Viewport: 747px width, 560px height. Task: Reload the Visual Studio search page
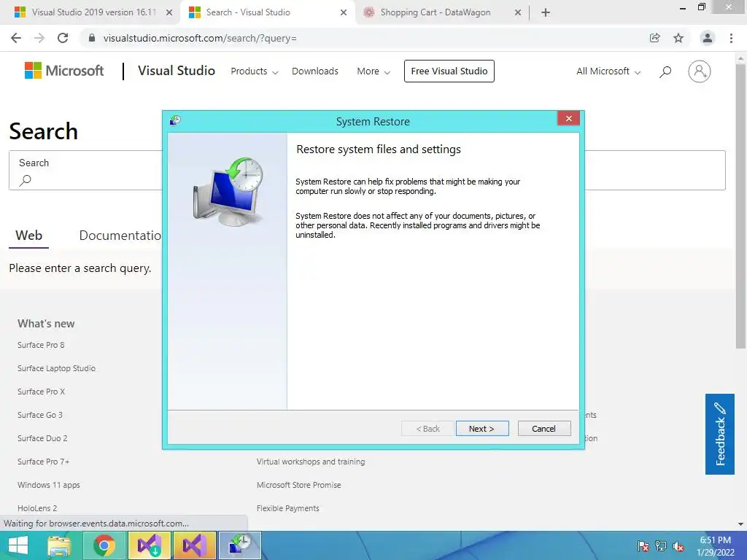(63, 38)
